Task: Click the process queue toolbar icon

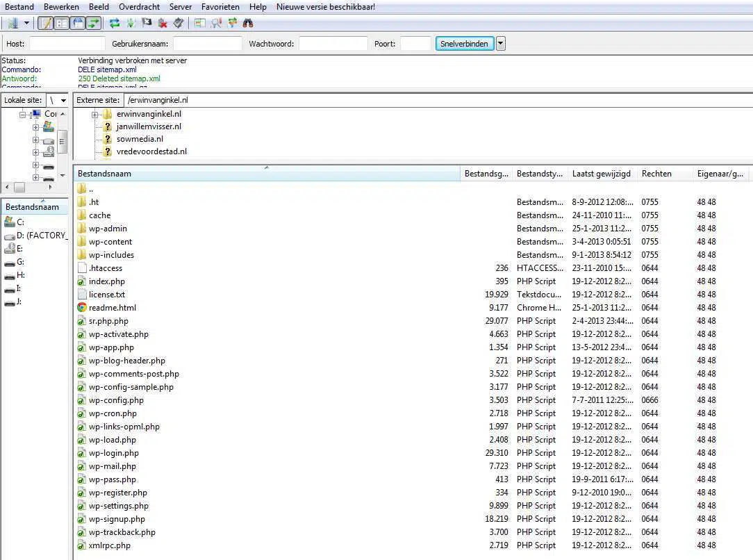Action: tap(131, 23)
